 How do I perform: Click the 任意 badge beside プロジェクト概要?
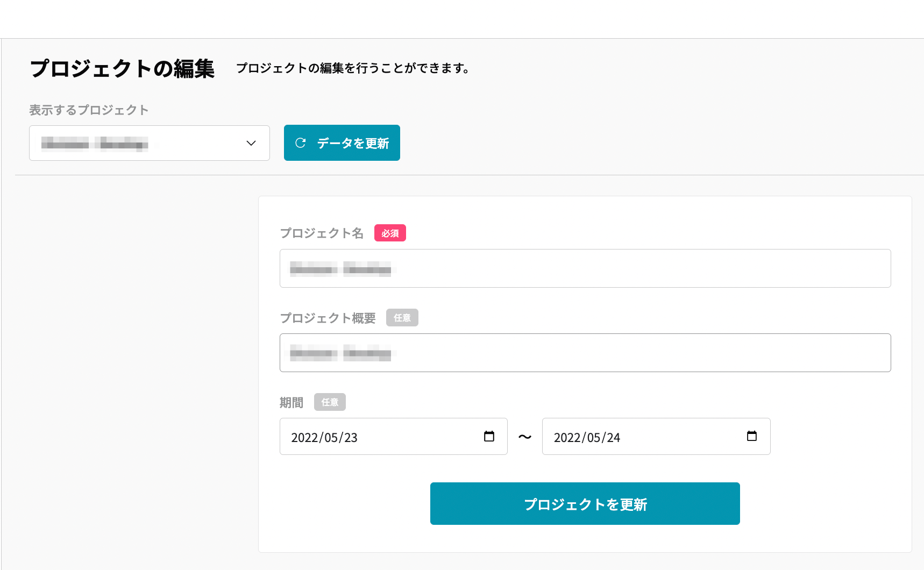[402, 318]
